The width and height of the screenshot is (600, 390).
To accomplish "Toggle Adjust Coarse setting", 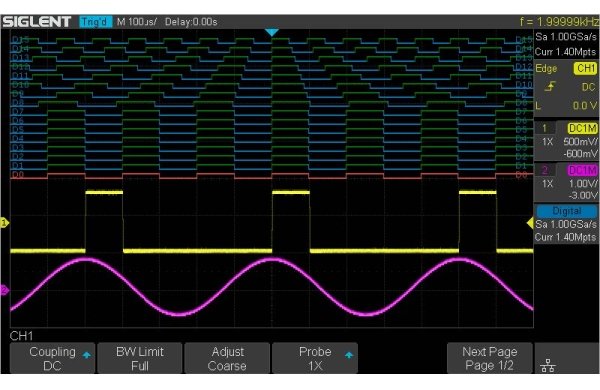I will (x=227, y=358).
